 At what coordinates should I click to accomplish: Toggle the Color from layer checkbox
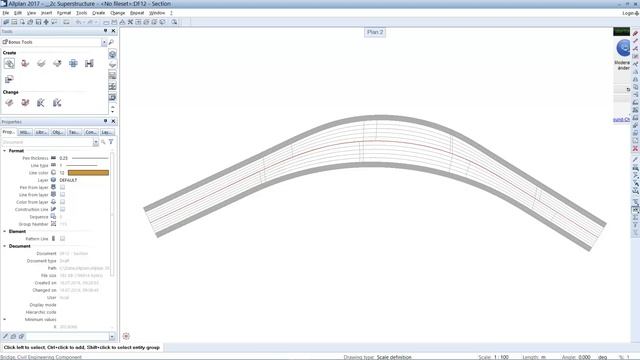click(62, 202)
